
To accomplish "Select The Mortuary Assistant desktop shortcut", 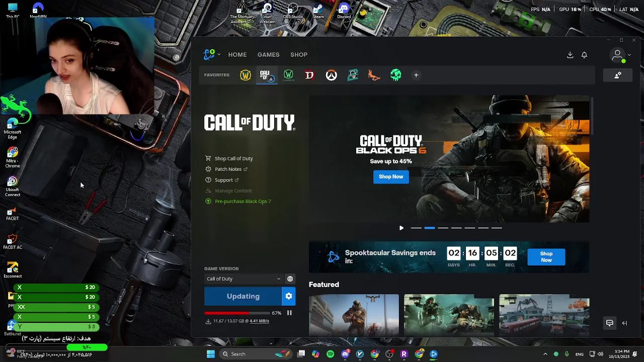I will (242, 14).
